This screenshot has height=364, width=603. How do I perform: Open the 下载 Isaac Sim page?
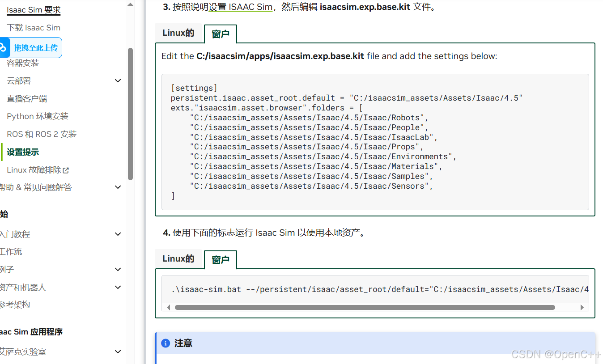34,28
